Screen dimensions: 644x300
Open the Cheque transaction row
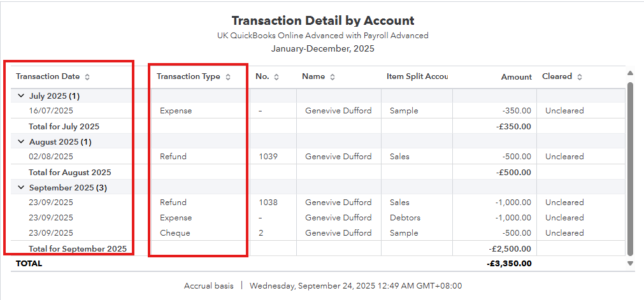coord(175,233)
